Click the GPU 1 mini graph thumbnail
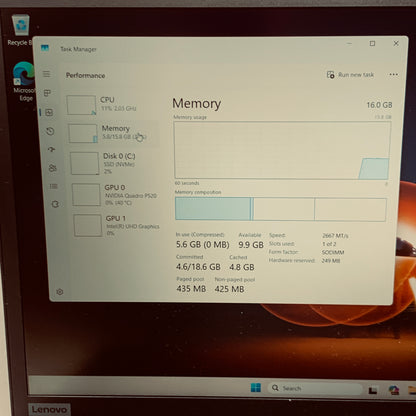The height and width of the screenshot is (416, 416). point(88,226)
